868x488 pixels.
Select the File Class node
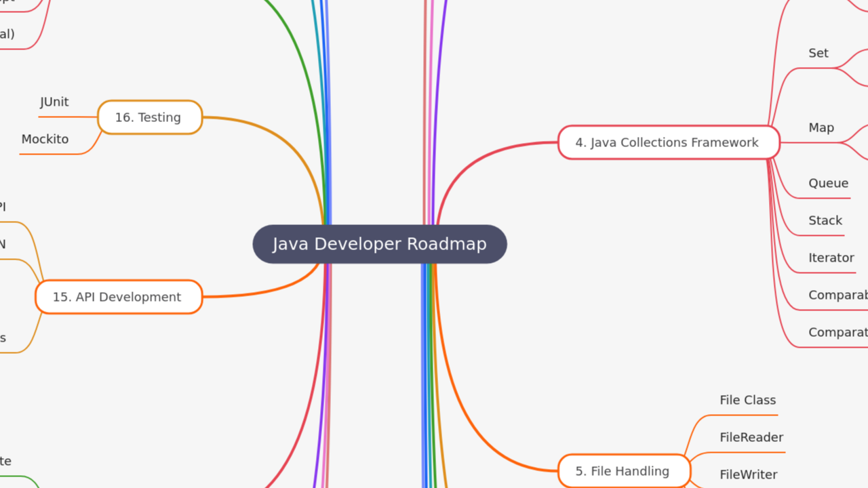(747, 400)
